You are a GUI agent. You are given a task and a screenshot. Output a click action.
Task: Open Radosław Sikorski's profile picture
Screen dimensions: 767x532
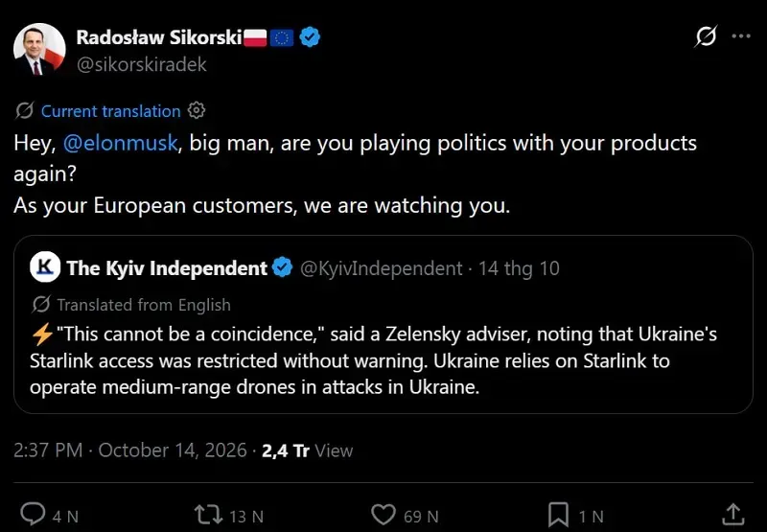click(x=39, y=50)
